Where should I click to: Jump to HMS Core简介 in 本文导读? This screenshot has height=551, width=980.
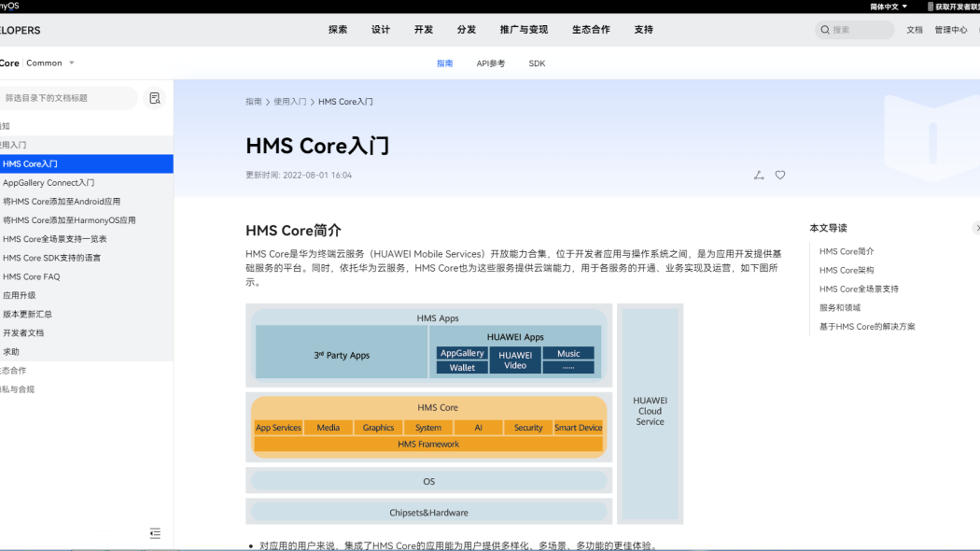click(847, 251)
